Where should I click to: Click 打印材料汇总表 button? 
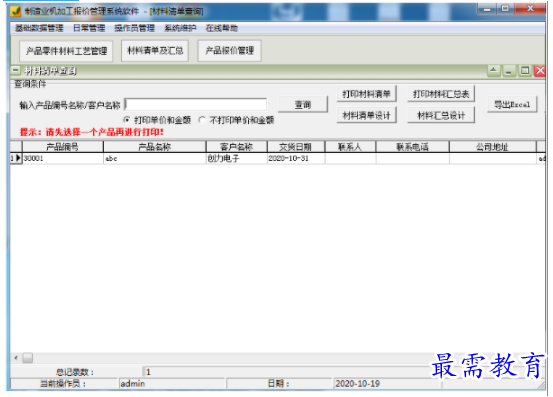441,94
